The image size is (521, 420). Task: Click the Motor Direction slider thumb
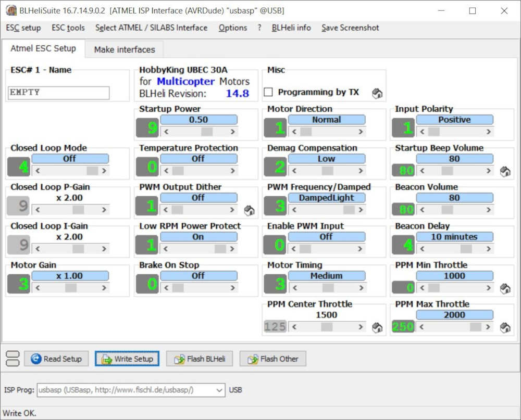[306, 132]
